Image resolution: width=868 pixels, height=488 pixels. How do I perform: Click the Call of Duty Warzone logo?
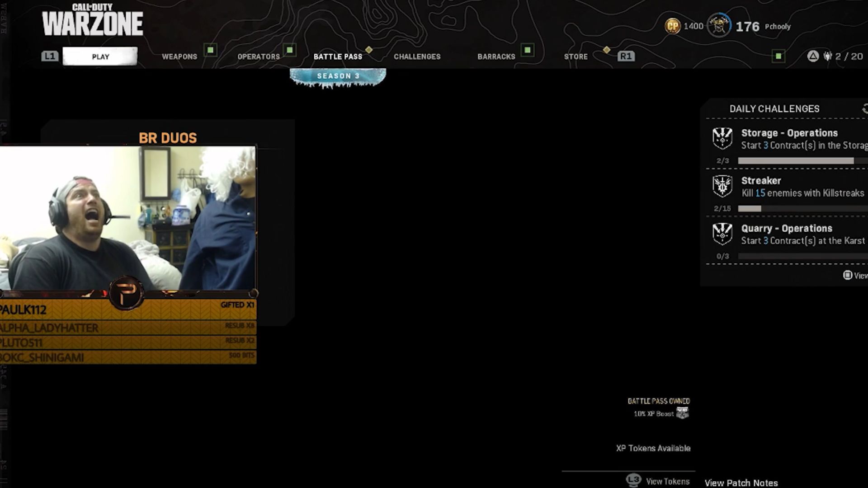[92, 20]
